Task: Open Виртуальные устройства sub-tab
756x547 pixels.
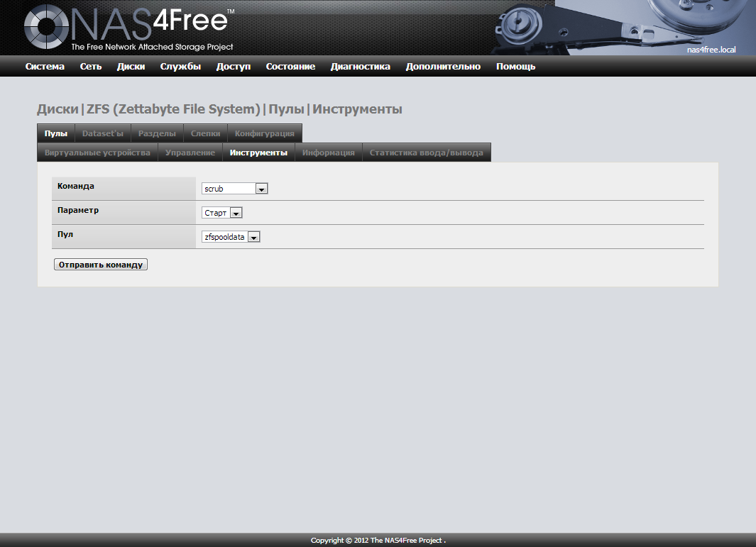Action: pyautogui.click(x=97, y=153)
